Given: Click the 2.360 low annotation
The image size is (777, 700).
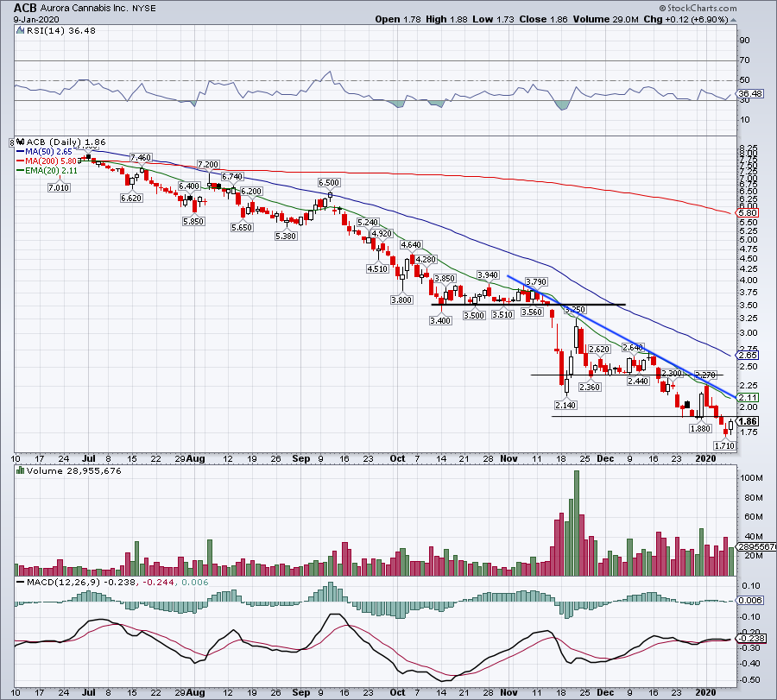Looking at the screenshot, I should 590,387.
